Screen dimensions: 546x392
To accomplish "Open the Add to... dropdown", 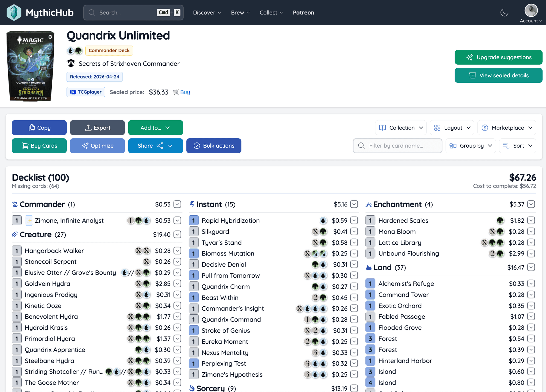I will tap(156, 128).
